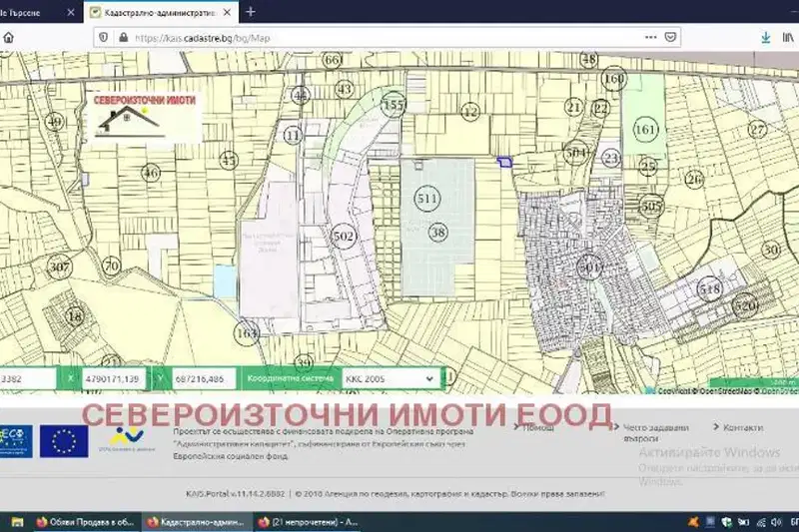
Task: Click the district label 504 on map
Action: 576,153
